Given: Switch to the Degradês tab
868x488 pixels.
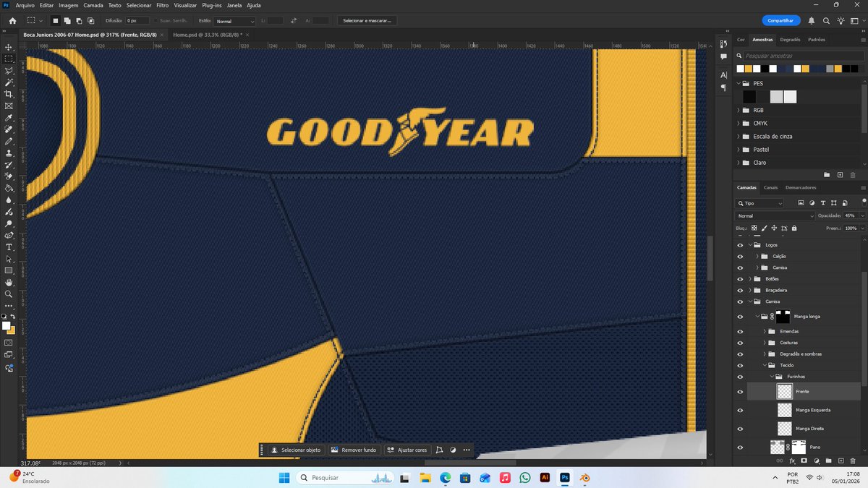Looking at the screenshot, I should [x=790, y=40].
